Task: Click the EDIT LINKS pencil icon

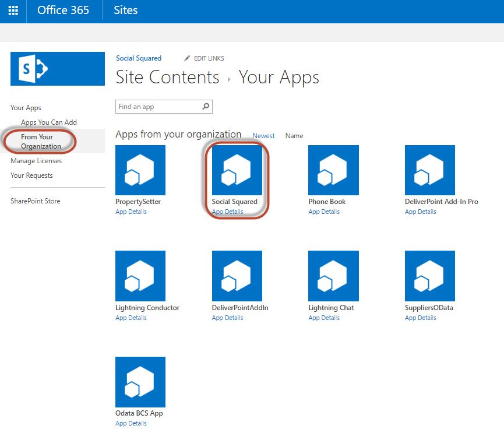Action: click(187, 58)
